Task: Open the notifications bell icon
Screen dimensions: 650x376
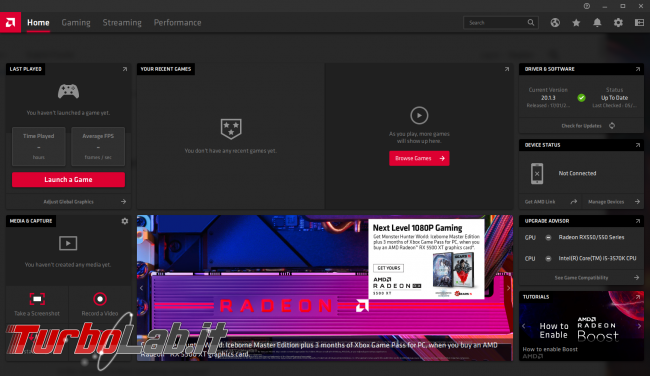Action: pyautogui.click(x=597, y=23)
